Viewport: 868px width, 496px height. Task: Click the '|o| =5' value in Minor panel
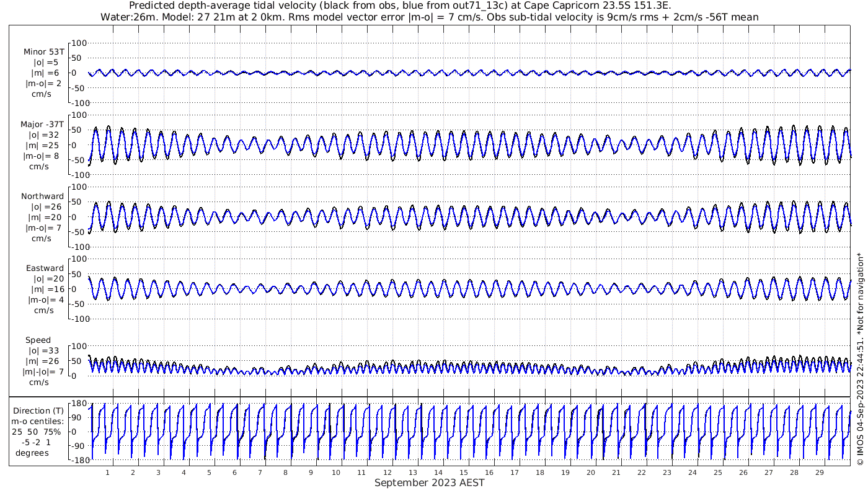(x=46, y=63)
